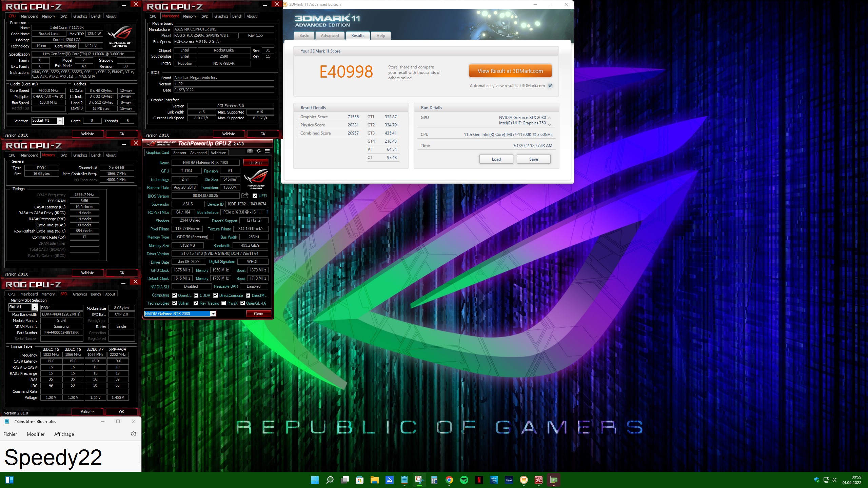This screenshot has width=868, height=488.
Task: Click the Widgets button on taskbar
Action: 9,480
